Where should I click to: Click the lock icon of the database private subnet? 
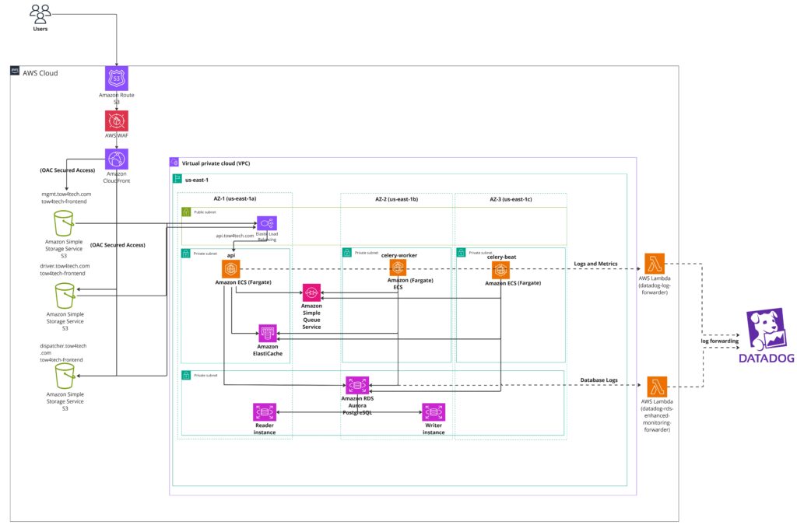tap(186, 376)
